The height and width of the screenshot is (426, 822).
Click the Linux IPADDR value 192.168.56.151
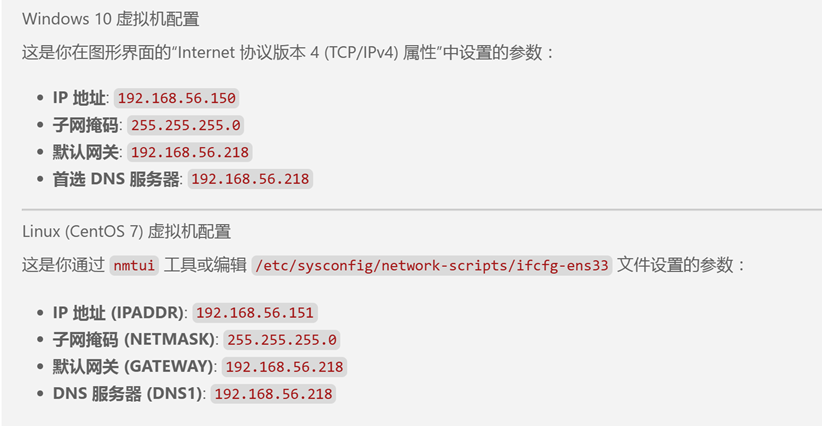pos(255,313)
